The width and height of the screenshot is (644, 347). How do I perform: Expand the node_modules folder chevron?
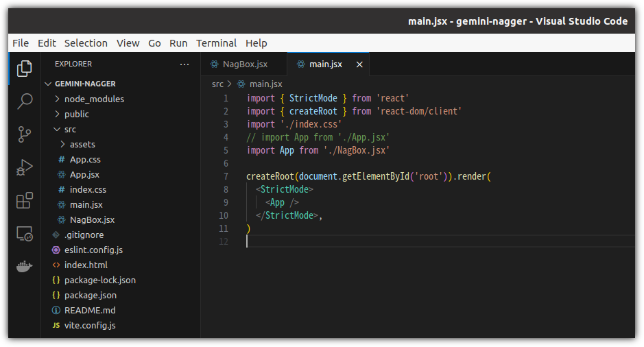click(57, 99)
